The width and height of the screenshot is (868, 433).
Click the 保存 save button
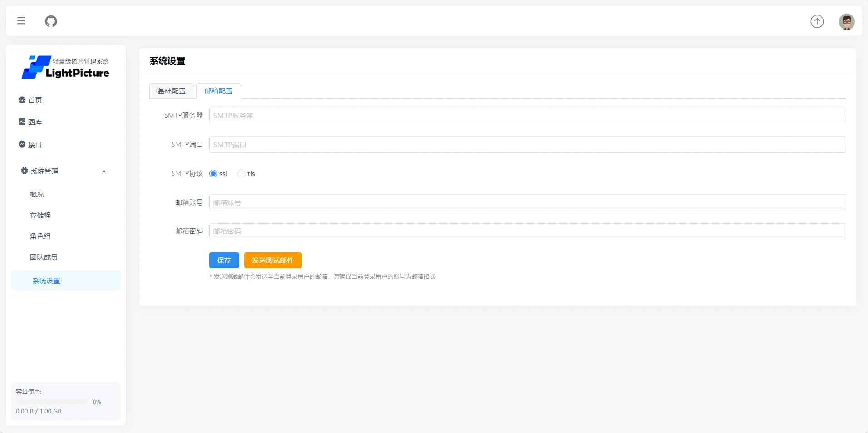point(224,260)
